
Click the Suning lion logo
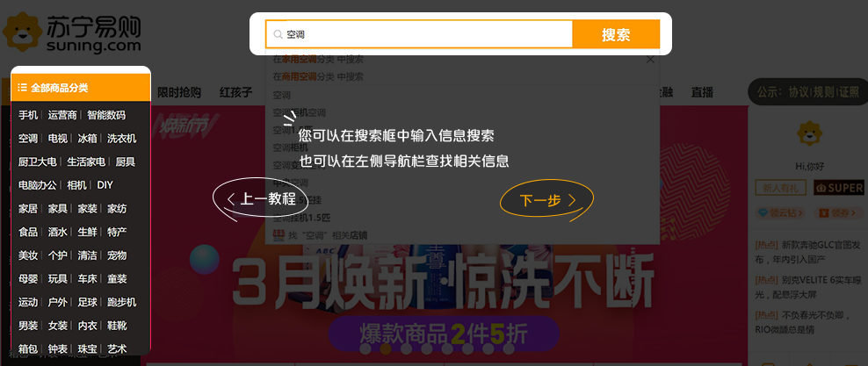(x=23, y=32)
